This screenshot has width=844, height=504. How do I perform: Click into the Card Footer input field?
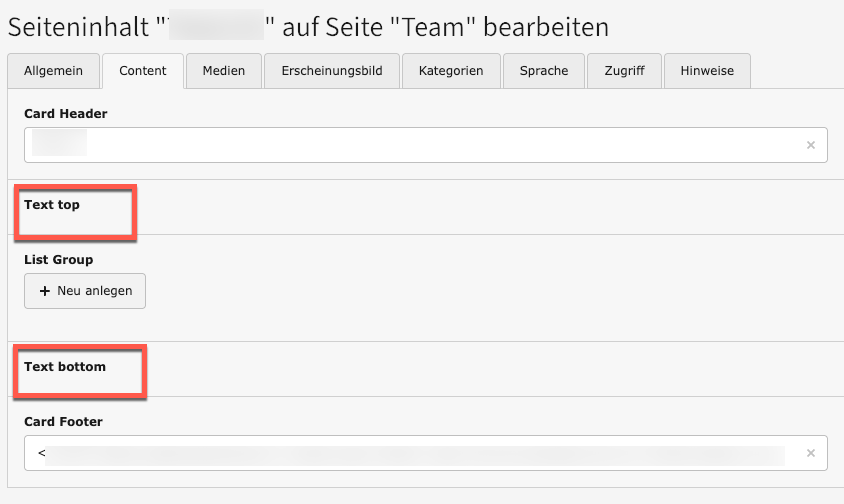tap(420, 453)
